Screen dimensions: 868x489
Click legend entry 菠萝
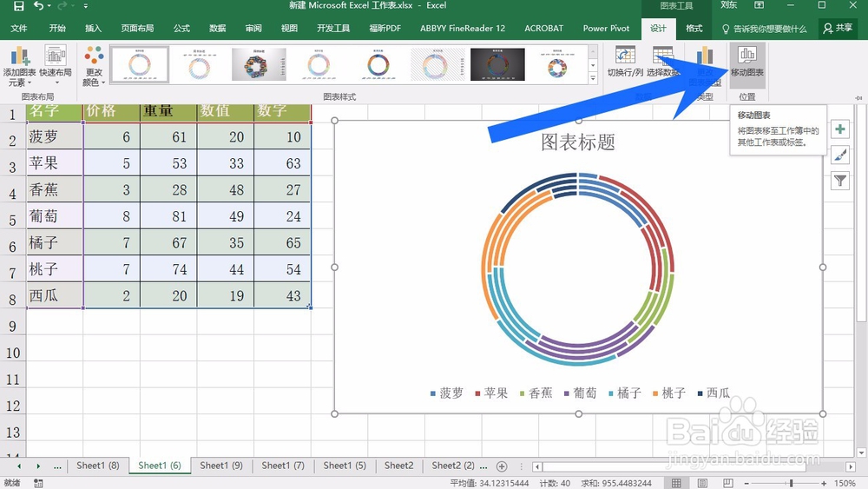tap(446, 393)
